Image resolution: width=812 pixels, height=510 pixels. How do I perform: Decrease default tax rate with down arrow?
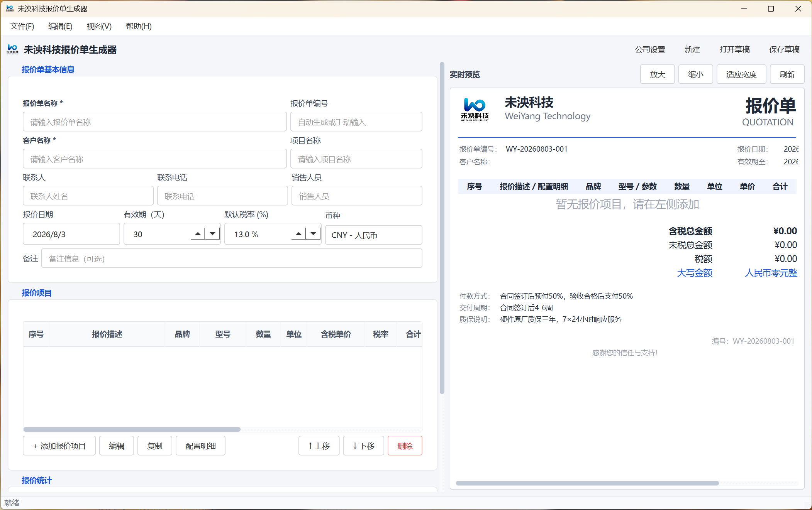click(313, 233)
